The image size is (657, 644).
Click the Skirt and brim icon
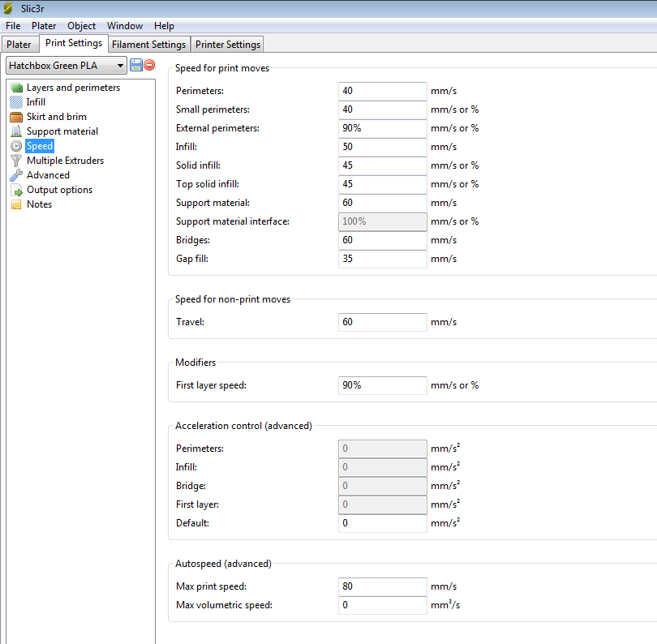16,117
